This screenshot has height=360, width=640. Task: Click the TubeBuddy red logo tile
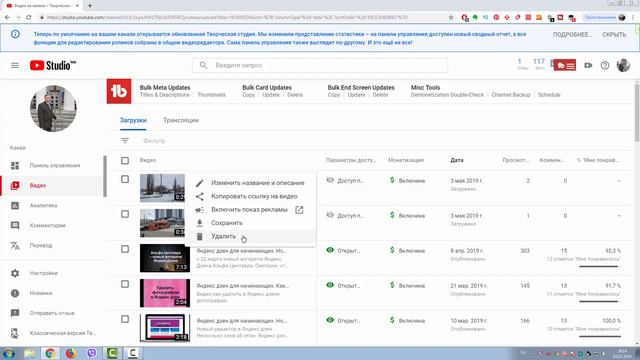pos(119,91)
